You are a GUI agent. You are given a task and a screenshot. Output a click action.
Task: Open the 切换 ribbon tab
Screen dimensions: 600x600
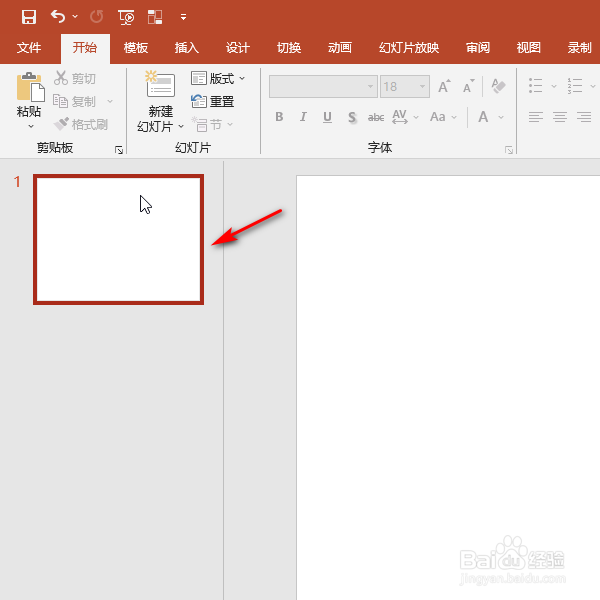(289, 48)
